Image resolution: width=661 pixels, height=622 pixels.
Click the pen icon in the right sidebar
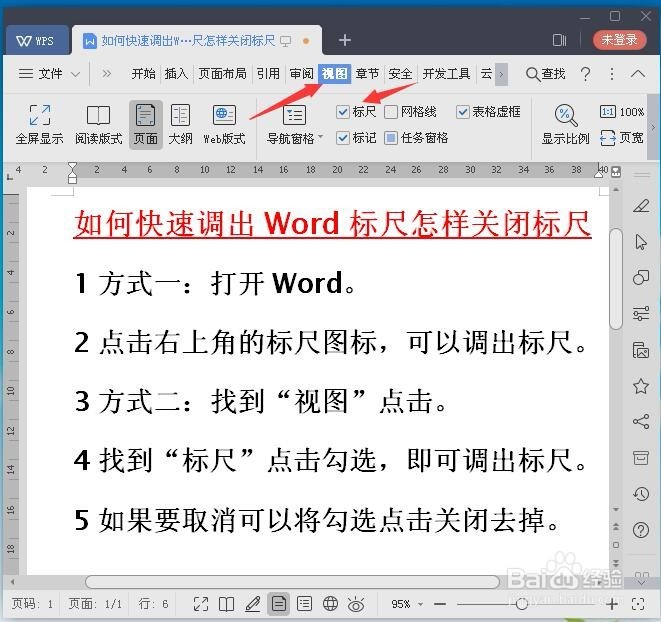(641, 206)
